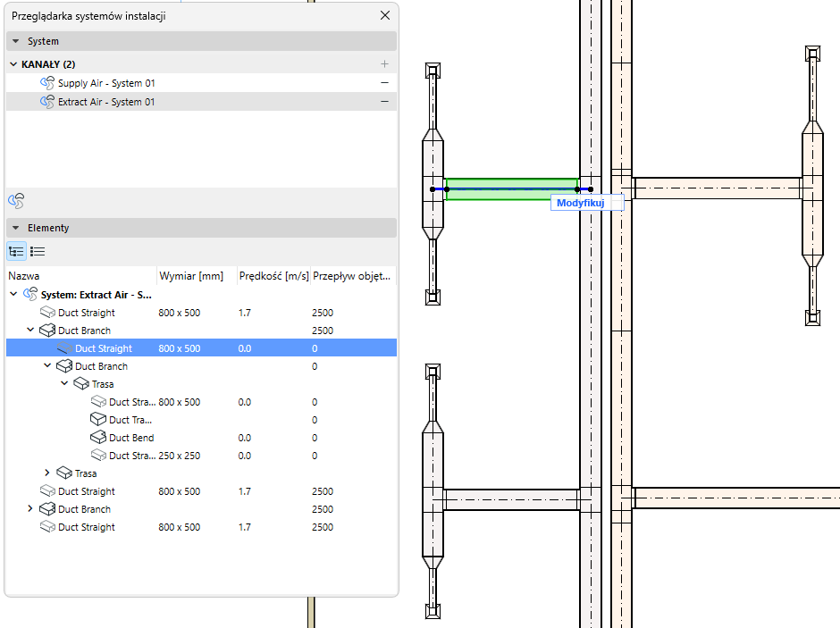Screen dimensions: 840x628
Task: Click minus icon beside Extract Air - System 01
Action: click(384, 102)
